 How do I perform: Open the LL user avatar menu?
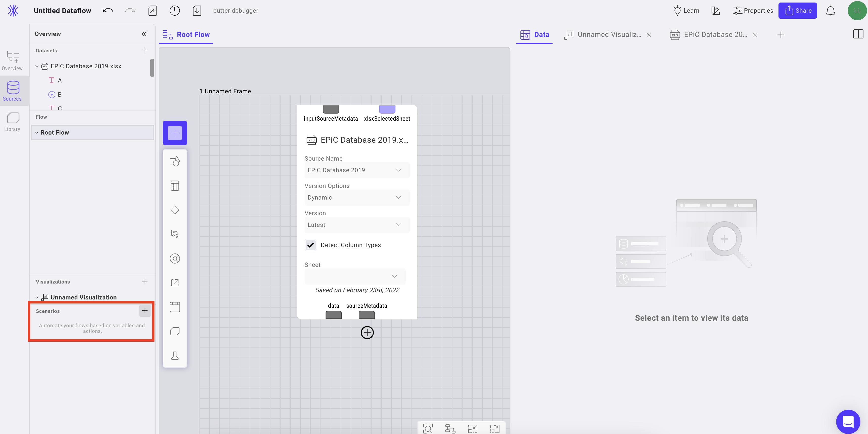(x=857, y=10)
